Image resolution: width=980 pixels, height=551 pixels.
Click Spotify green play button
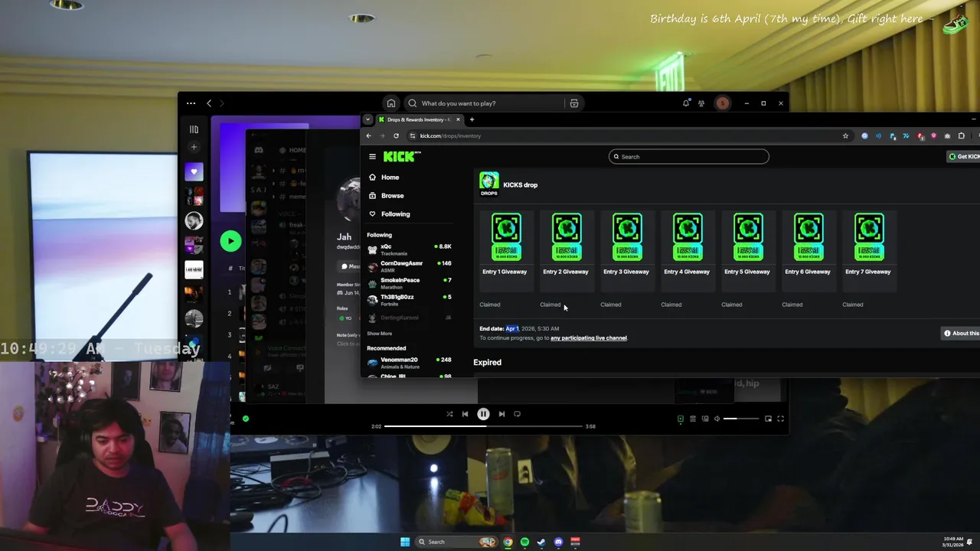(x=230, y=241)
